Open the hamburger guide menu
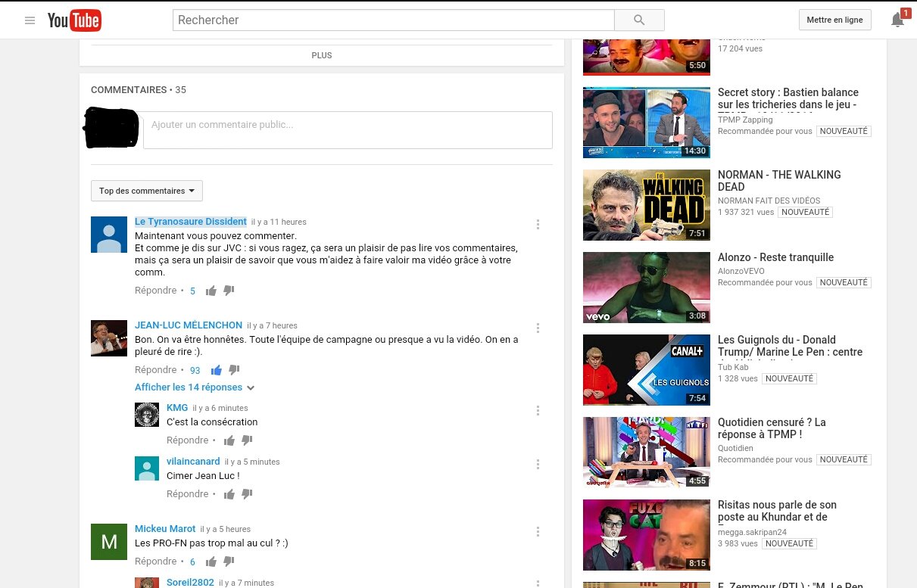Screen dimensions: 917x588 pyautogui.click(x=30, y=20)
